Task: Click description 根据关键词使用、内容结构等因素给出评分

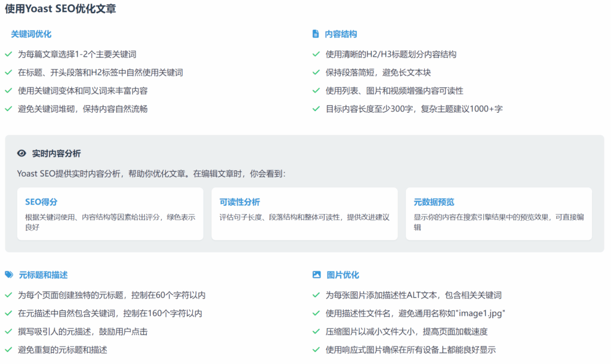Action: 110,222
